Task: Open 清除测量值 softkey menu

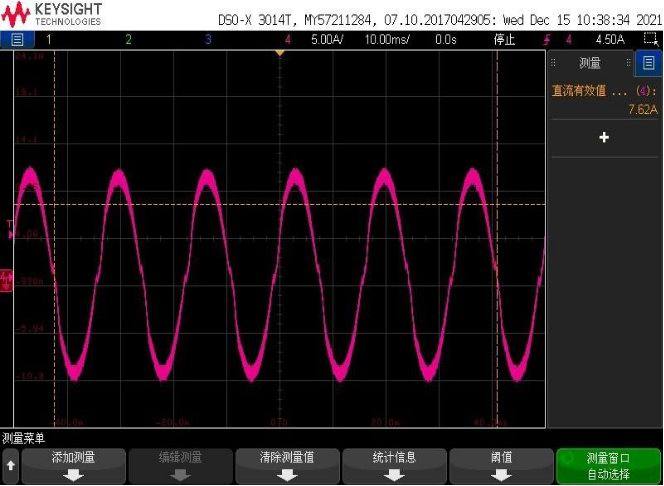Action: (x=287, y=466)
